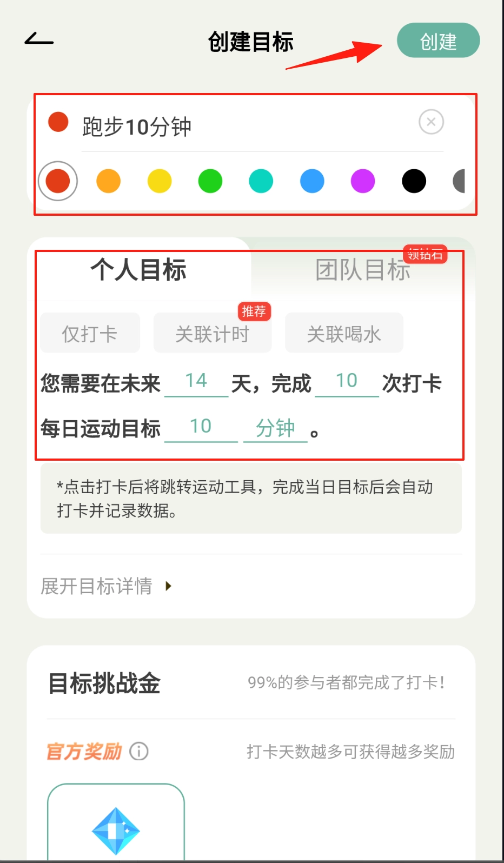
Task: Select the black color swatch
Action: pos(414,181)
